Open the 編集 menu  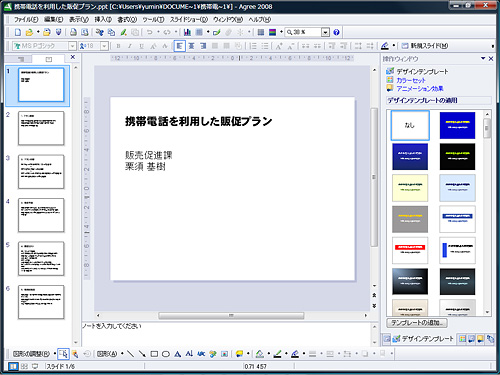point(54,20)
